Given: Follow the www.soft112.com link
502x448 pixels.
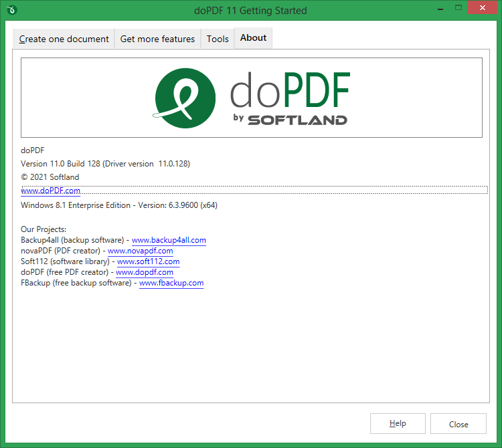Looking at the screenshot, I should (x=148, y=261).
